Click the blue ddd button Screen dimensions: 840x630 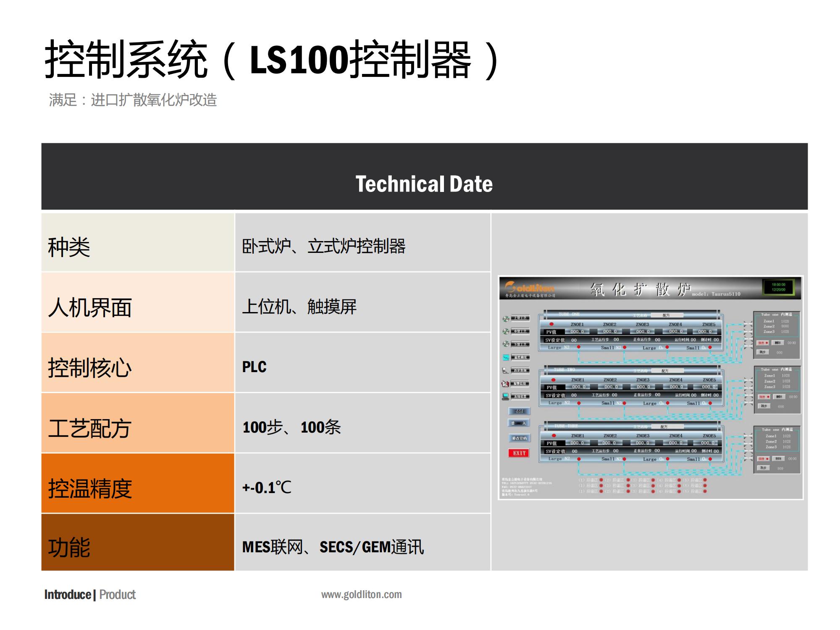tap(520, 411)
